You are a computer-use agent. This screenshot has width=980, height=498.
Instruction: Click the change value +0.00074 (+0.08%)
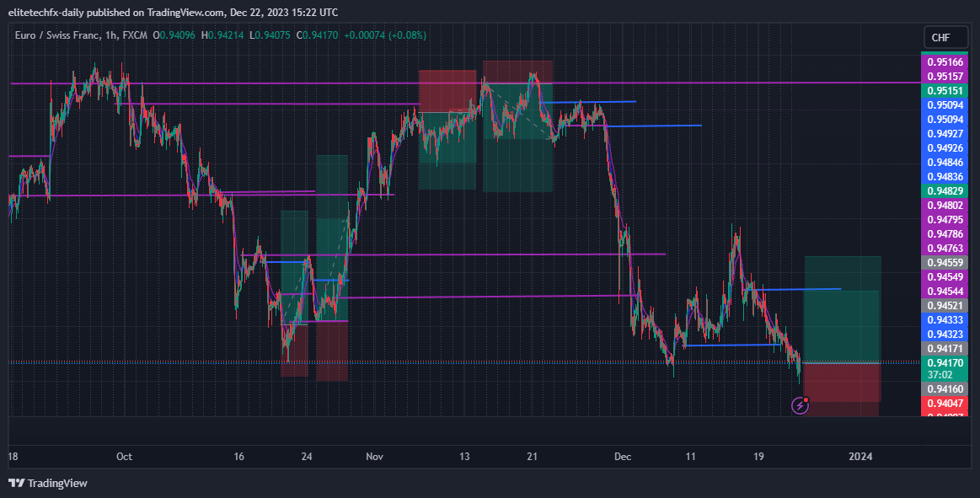pos(385,35)
